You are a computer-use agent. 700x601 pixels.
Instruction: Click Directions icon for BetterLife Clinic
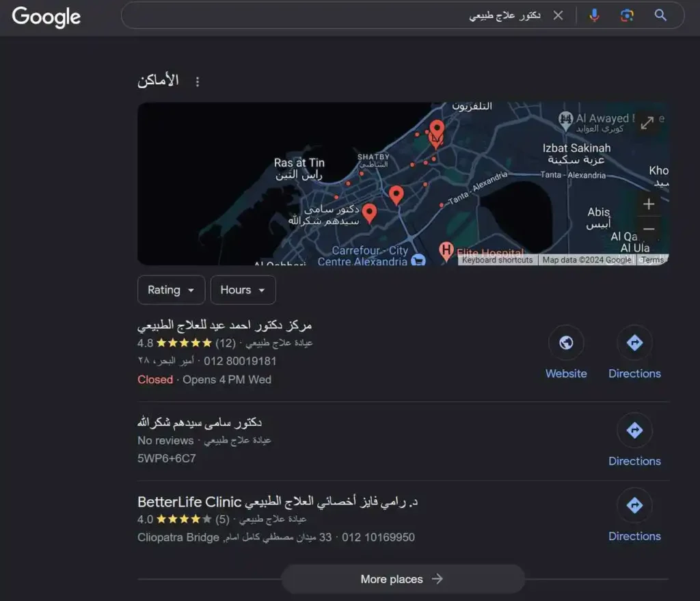point(634,505)
